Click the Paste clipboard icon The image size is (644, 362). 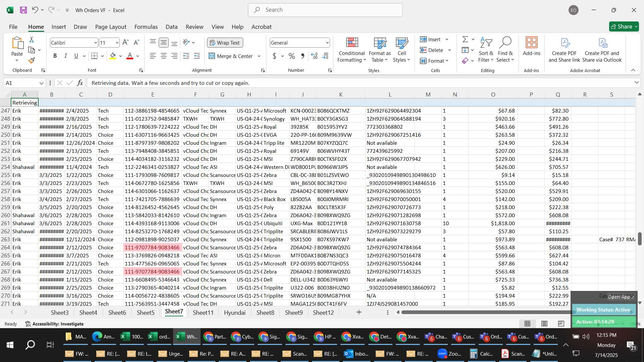click(x=17, y=43)
